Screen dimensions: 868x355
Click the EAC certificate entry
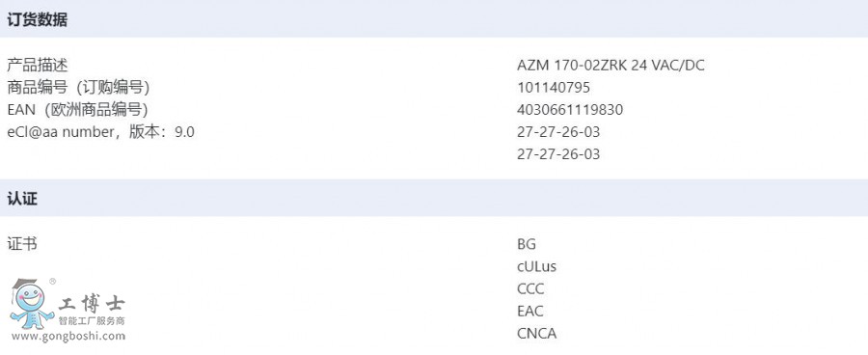(x=530, y=312)
